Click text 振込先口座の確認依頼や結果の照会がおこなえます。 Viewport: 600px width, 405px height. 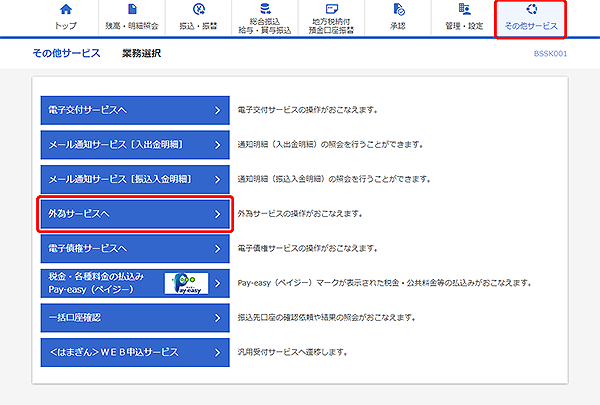(326, 317)
